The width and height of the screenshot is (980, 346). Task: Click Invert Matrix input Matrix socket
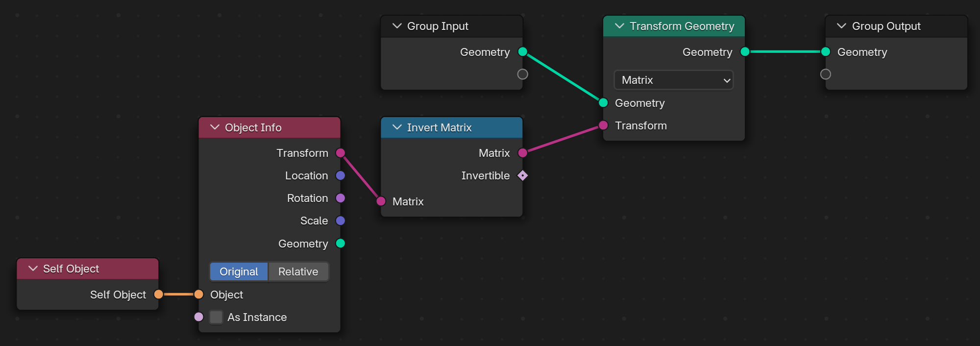tap(381, 201)
